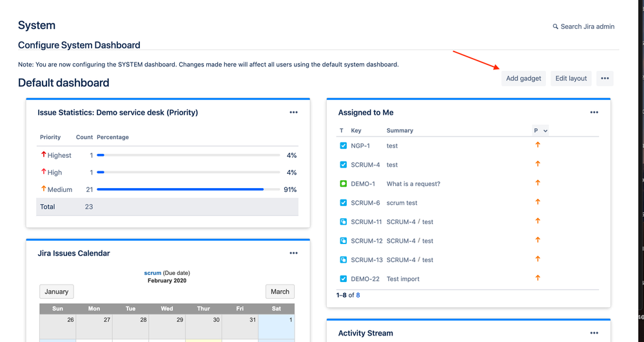Select calendar day 29 under Wed
644x342 pixels.
coord(167,327)
